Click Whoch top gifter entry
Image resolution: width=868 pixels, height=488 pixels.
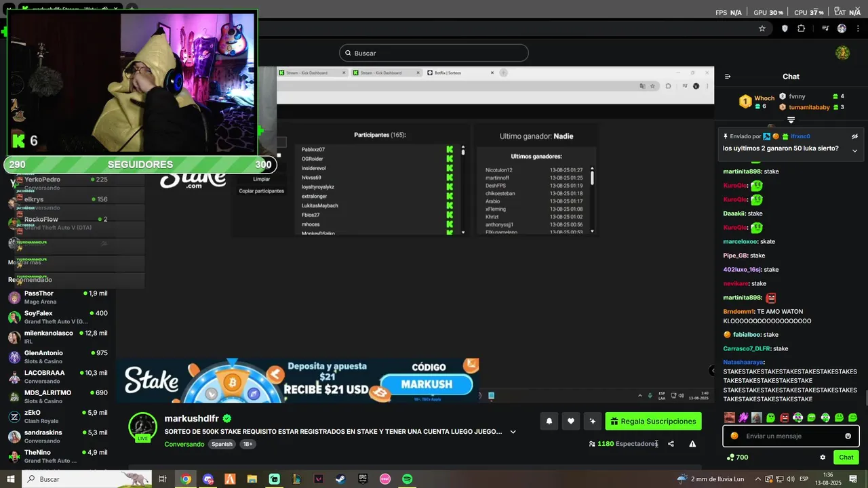pos(757,102)
